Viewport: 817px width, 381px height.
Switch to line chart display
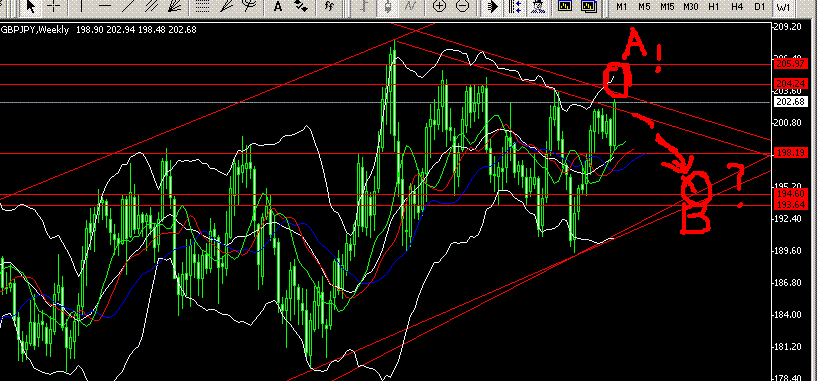pos(410,6)
